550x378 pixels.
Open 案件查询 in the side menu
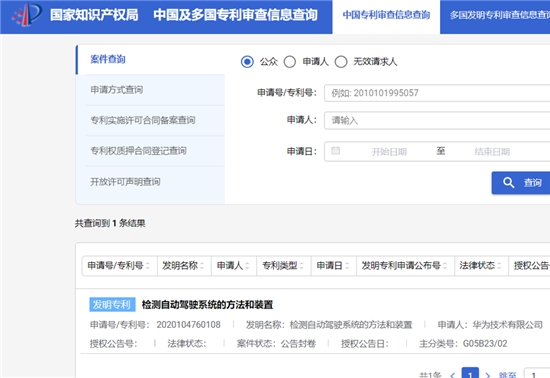tap(151, 59)
